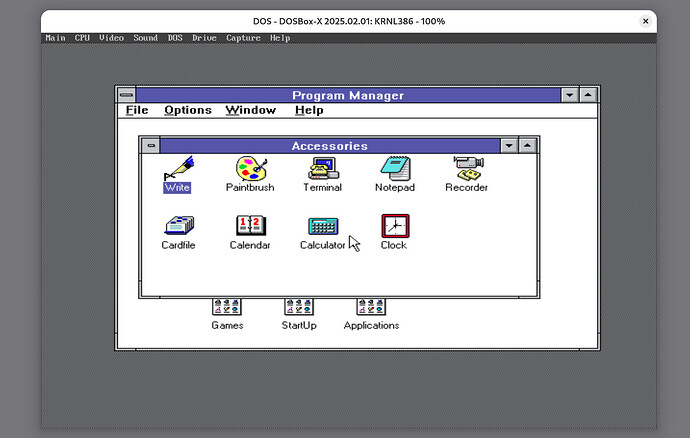Screen dimensions: 690x438
Task: Select the Games program group icon
Action: coord(227,307)
